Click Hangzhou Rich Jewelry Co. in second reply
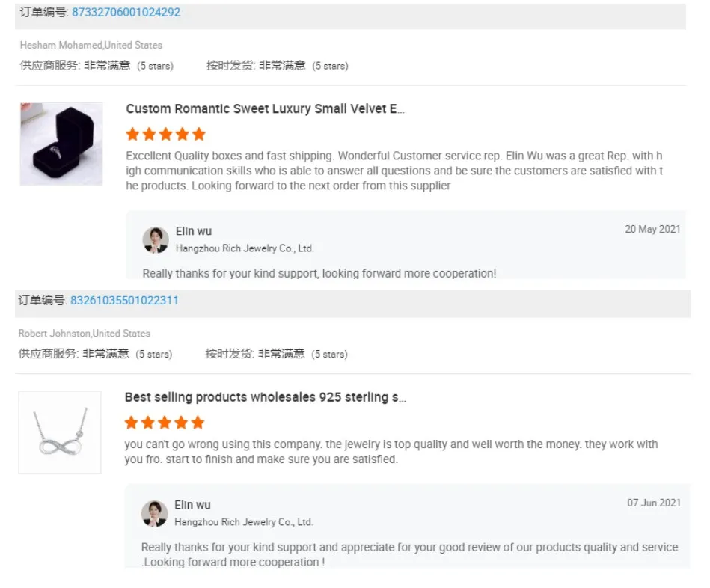 tap(244, 522)
